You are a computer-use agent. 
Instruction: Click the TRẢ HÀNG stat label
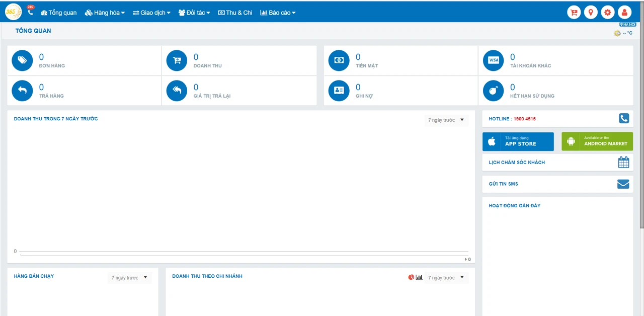51,96
